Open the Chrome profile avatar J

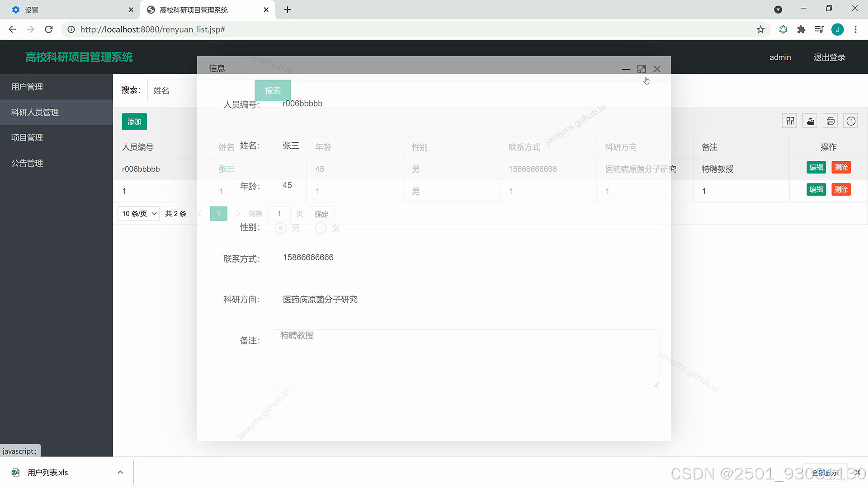pos(837,29)
